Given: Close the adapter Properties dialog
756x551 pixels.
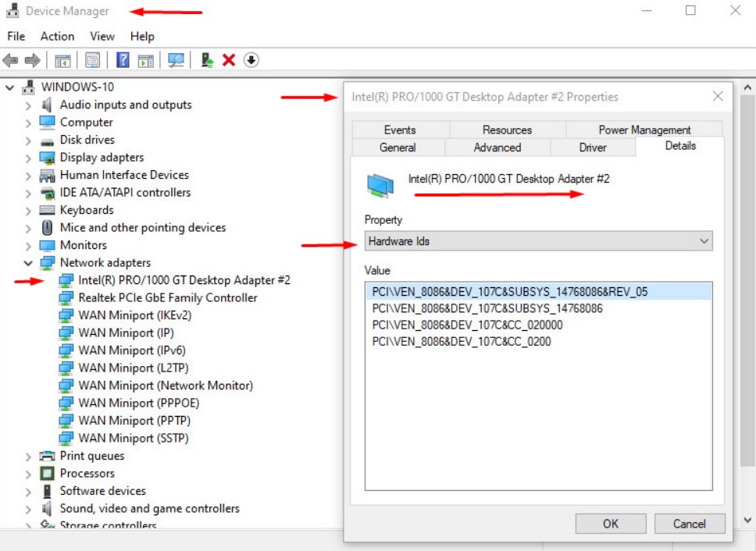Looking at the screenshot, I should tap(718, 96).
